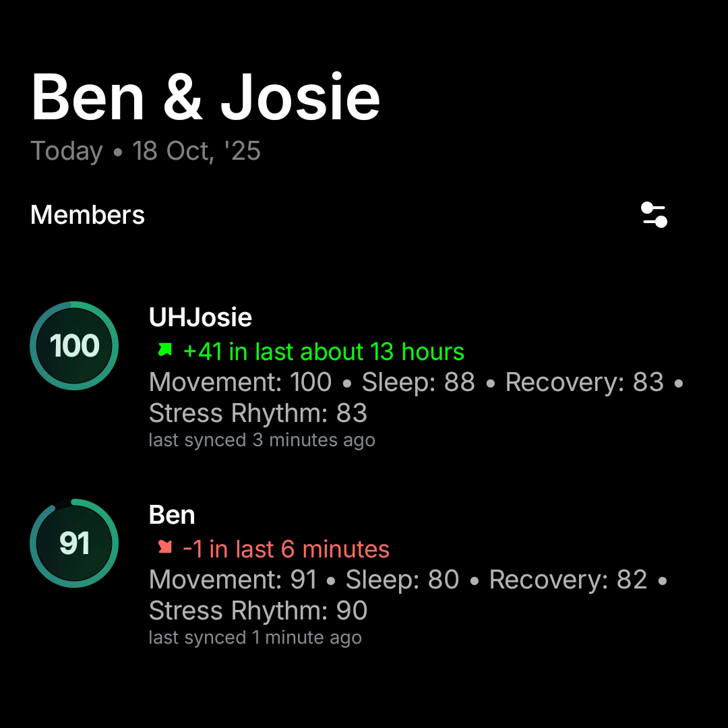Click UHJosie's Stress Rhythm: 83 metric
Image resolution: width=728 pixels, height=728 pixels.
[x=257, y=413]
